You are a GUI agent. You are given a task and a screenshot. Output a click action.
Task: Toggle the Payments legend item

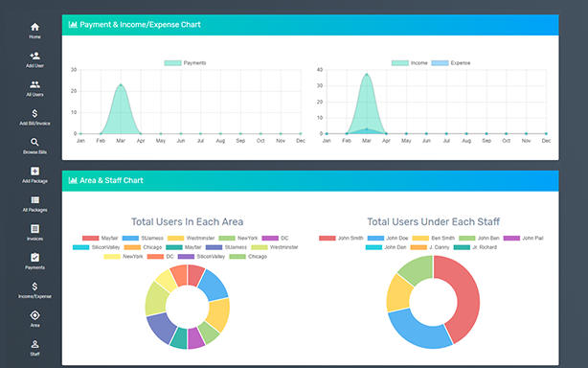tap(185, 63)
